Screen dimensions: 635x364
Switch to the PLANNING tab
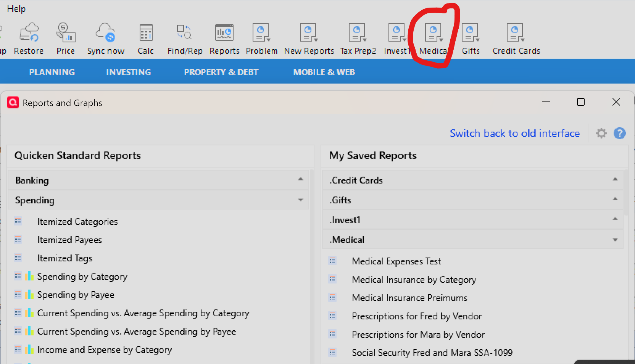(x=52, y=72)
